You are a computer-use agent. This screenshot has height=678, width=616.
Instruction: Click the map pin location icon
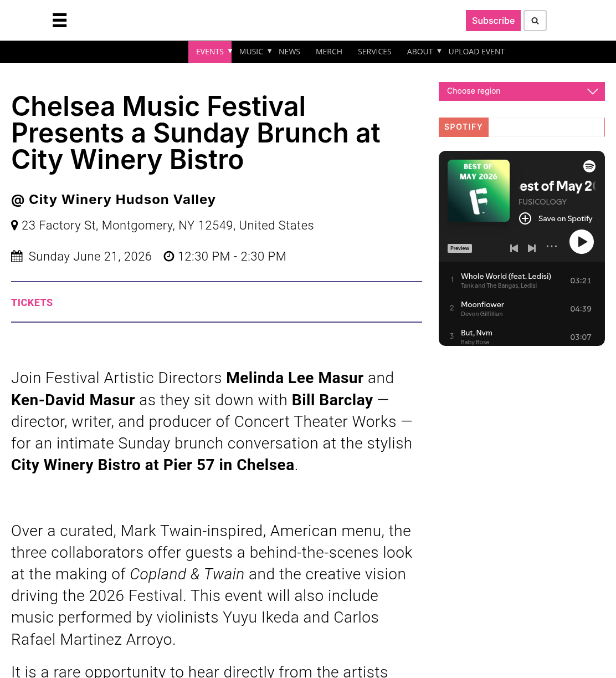point(14,226)
